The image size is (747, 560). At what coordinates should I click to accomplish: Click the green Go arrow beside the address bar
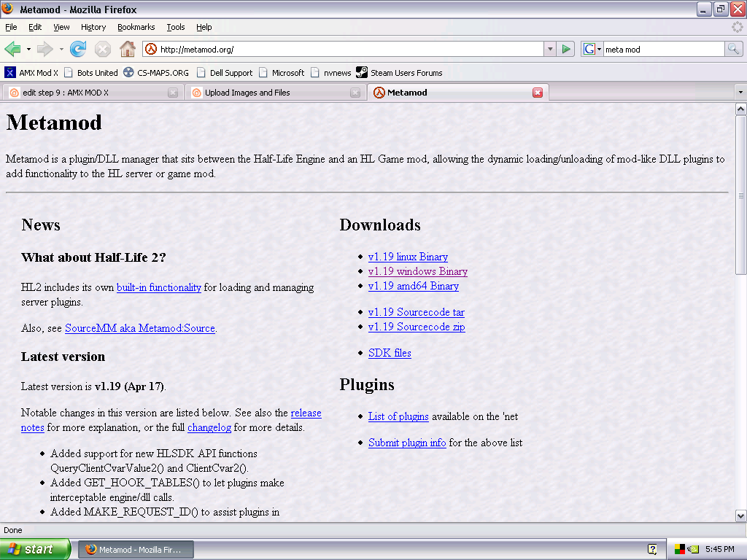(566, 49)
